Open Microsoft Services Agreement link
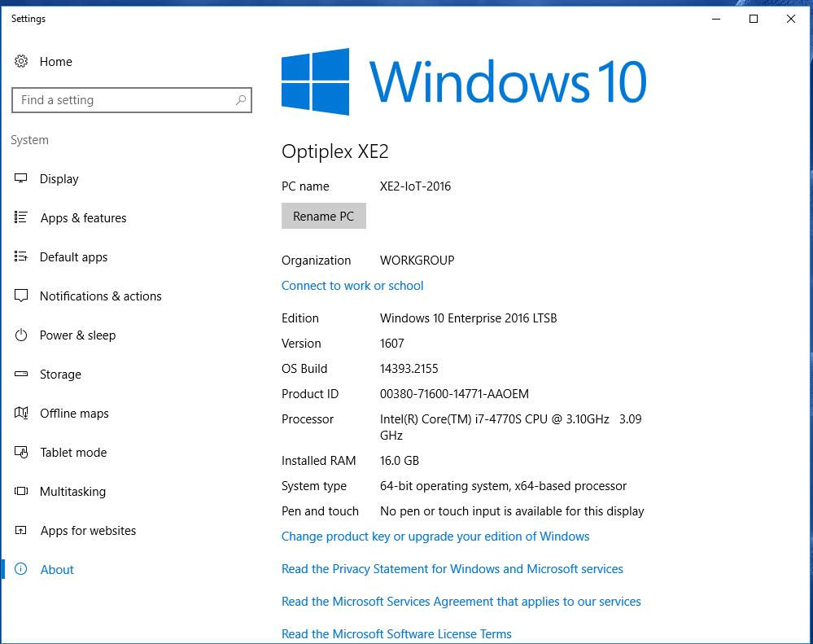The height and width of the screenshot is (644, 813). tap(461, 602)
